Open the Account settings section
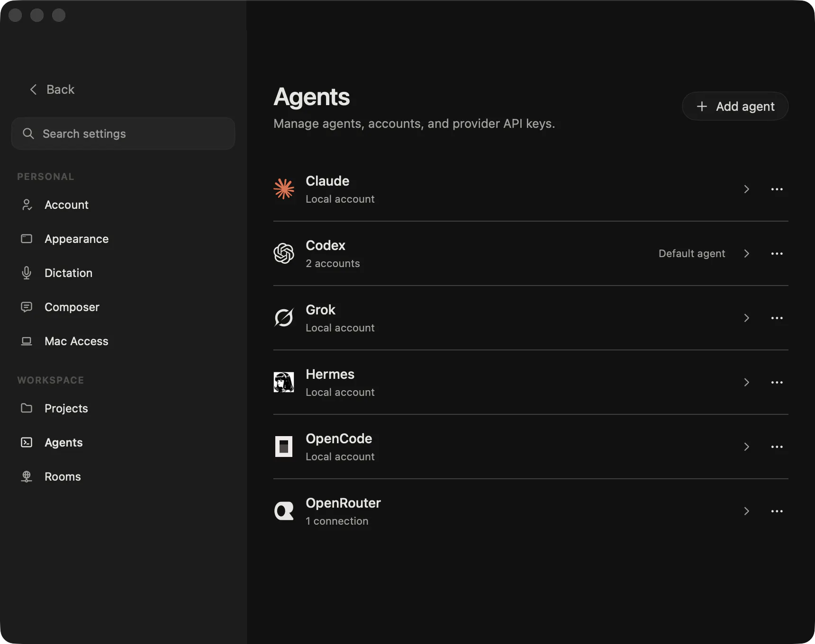The width and height of the screenshot is (815, 644). coord(123,205)
